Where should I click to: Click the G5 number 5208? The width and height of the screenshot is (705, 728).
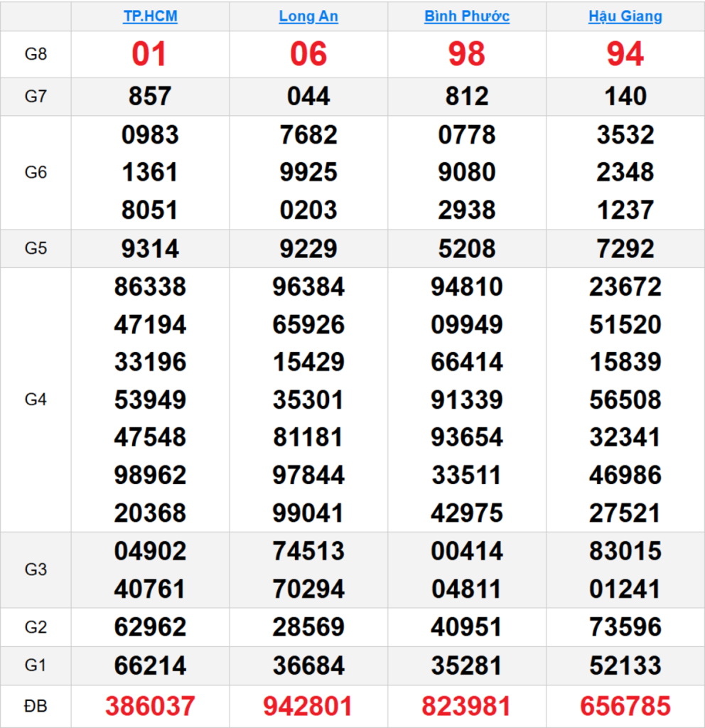(x=467, y=249)
